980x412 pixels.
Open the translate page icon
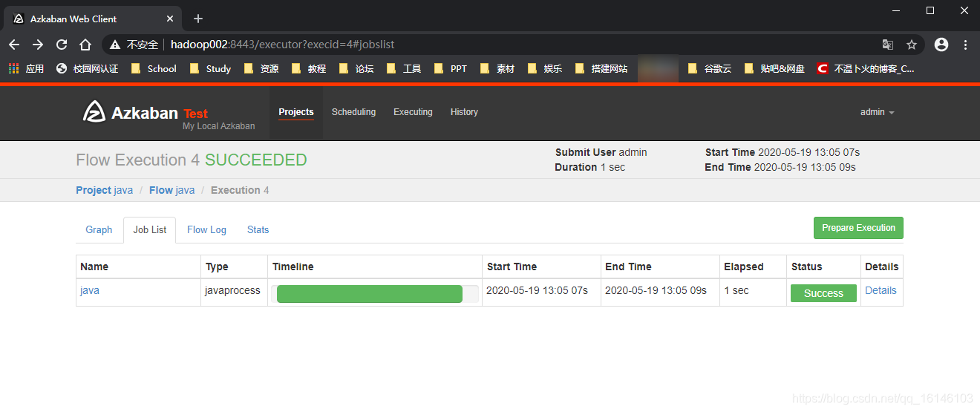888,45
